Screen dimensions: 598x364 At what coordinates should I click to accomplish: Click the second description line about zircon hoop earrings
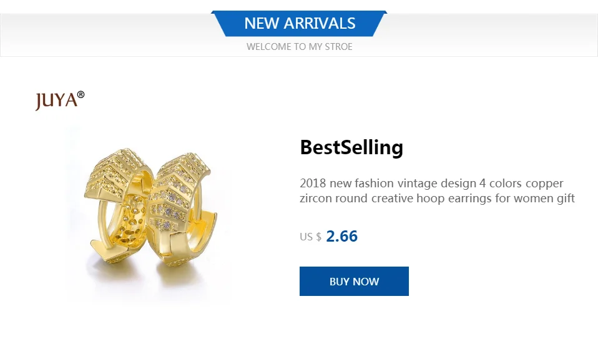pos(437,199)
